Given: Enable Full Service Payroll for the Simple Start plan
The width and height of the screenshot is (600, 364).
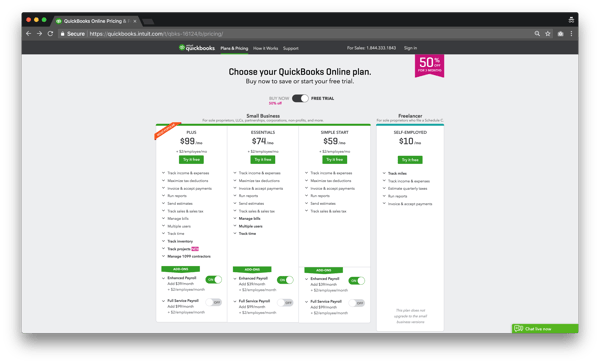Looking at the screenshot, I should coord(357,303).
